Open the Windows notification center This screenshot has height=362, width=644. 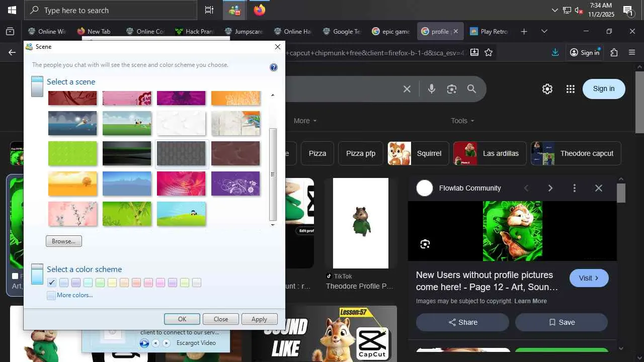[628, 10]
